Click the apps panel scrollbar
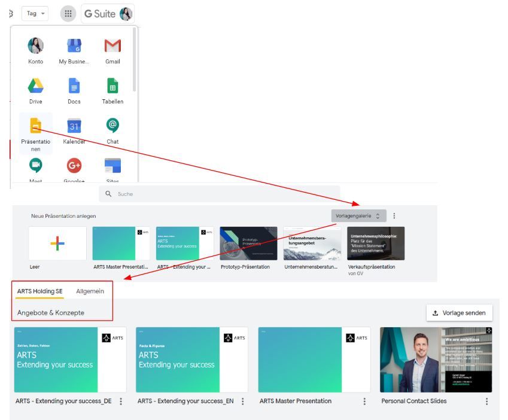The height and width of the screenshot is (420, 508). tap(134, 60)
